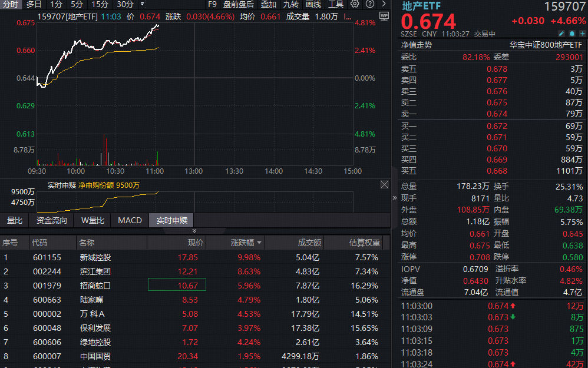Set a price alert via the bell icon

pos(572,34)
